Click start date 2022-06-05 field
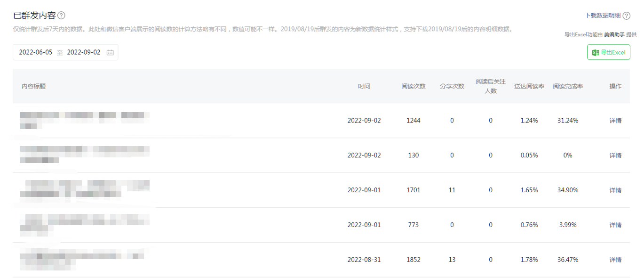The width and height of the screenshot is (644, 278). tap(36, 52)
